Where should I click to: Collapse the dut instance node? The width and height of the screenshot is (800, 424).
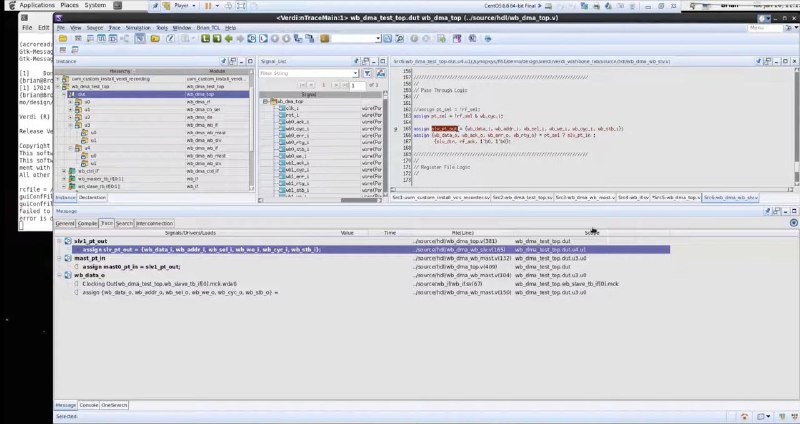click(x=64, y=94)
